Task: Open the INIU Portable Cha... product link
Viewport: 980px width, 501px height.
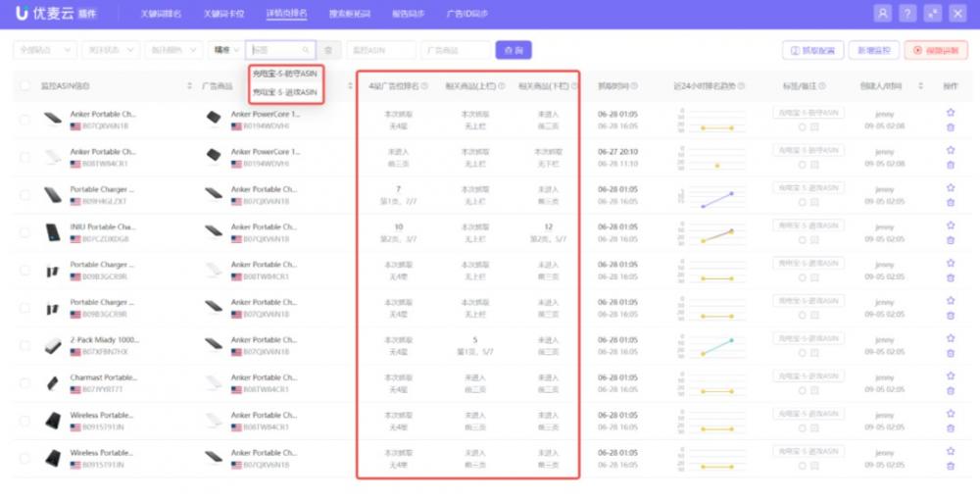Action: 103,227
